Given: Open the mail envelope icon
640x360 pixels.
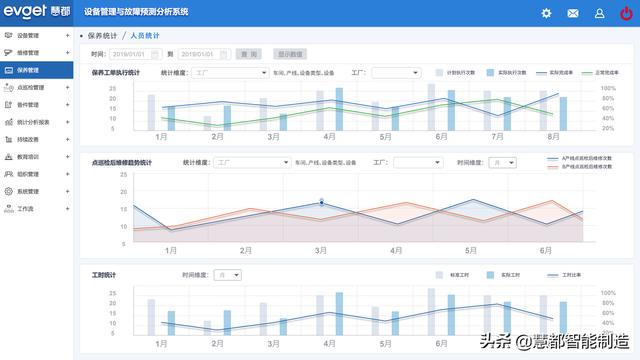Looking at the screenshot, I should coord(573,13).
